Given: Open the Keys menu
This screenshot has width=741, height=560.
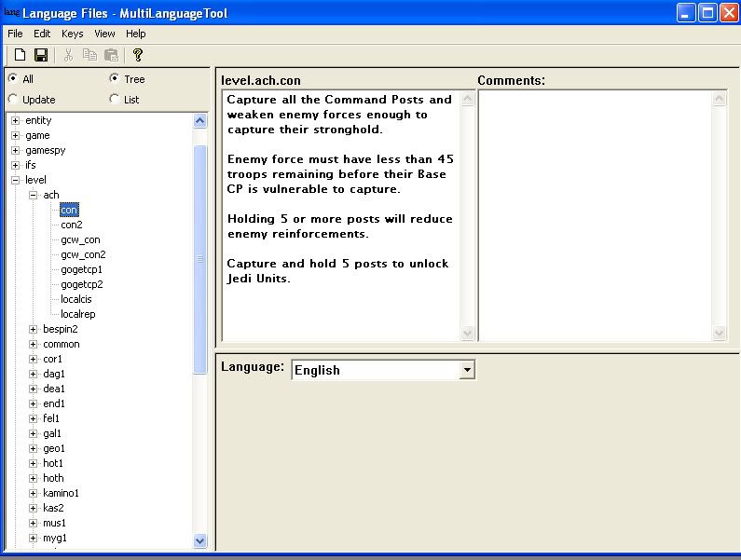Looking at the screenshot, I should tap(73, 34).
